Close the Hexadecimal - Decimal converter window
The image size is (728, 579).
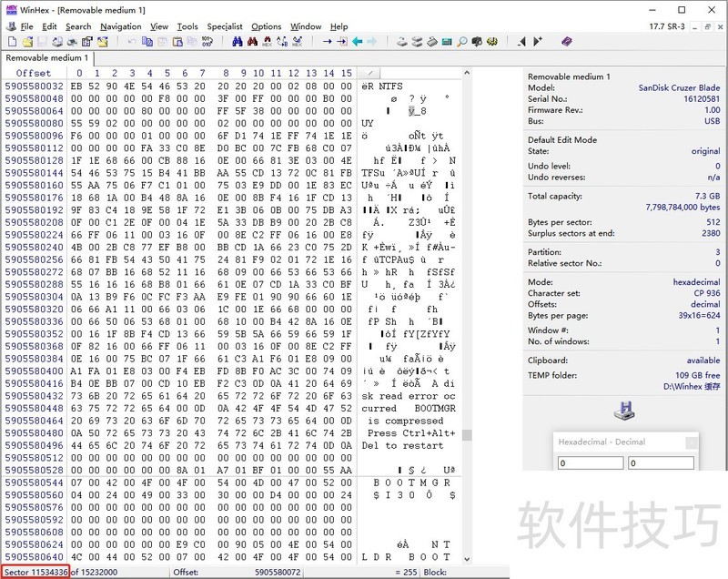click(692, 442)
